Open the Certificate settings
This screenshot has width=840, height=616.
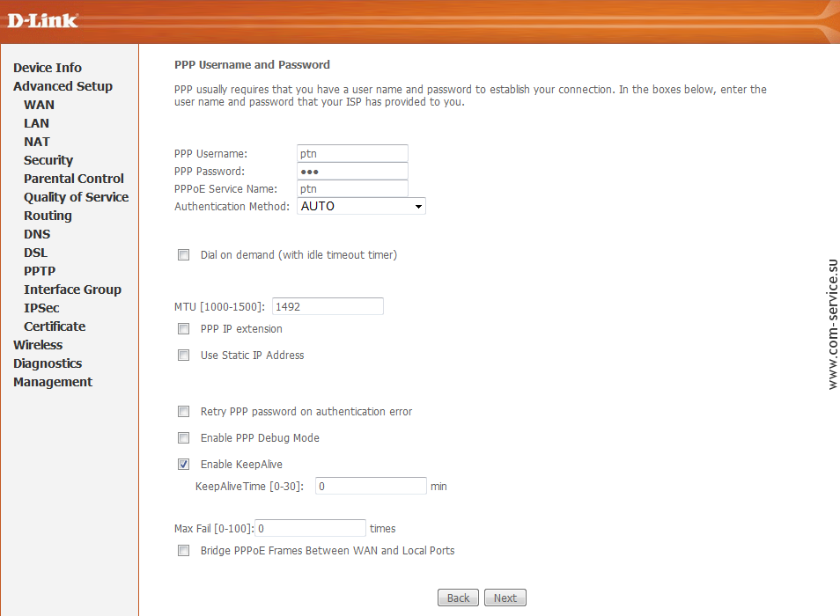(x=55, y=326)
